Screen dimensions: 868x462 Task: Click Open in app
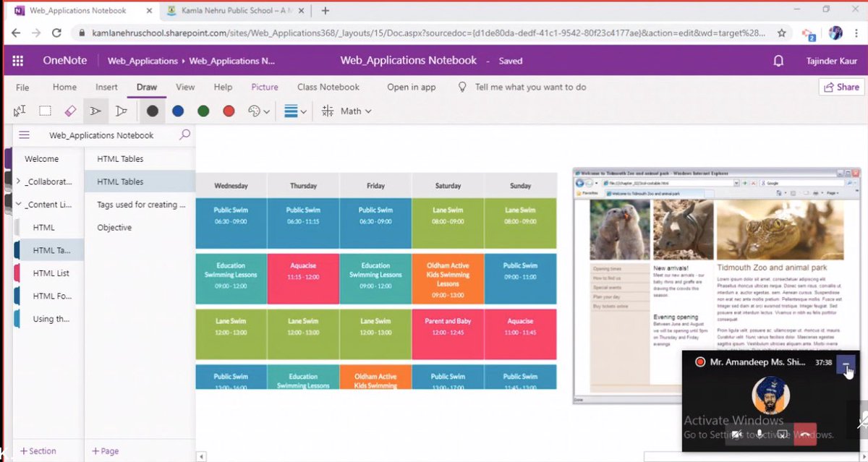coord(412,87)
